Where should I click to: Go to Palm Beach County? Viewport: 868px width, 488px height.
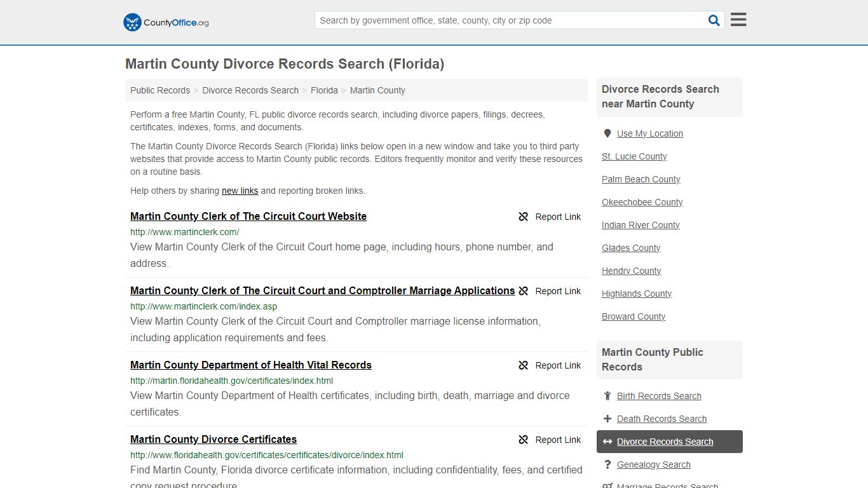641,179
